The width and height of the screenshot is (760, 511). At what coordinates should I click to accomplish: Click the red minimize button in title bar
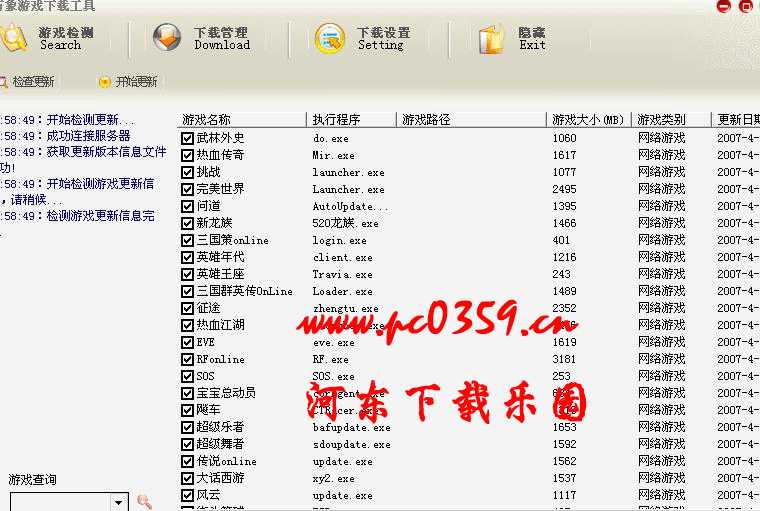point(724,6)
